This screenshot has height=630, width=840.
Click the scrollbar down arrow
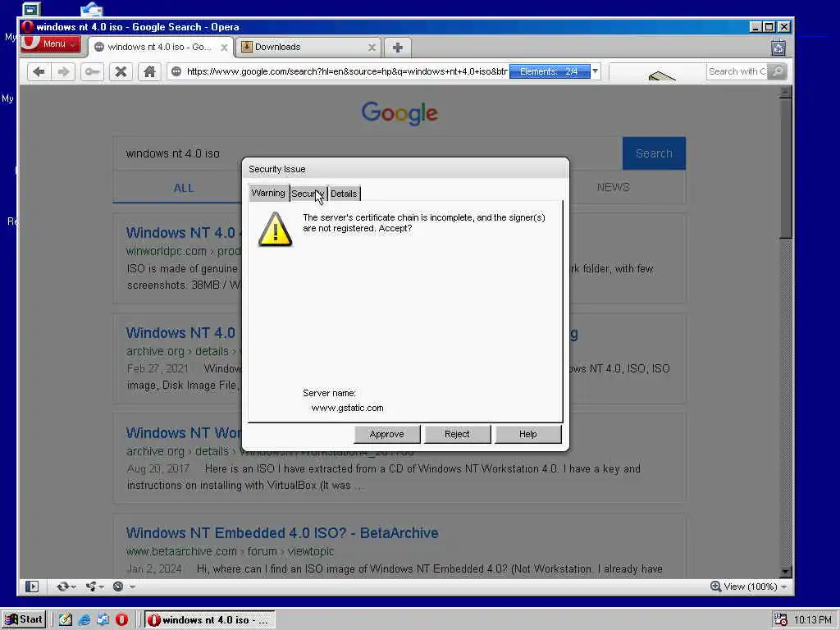pos(785,572)
